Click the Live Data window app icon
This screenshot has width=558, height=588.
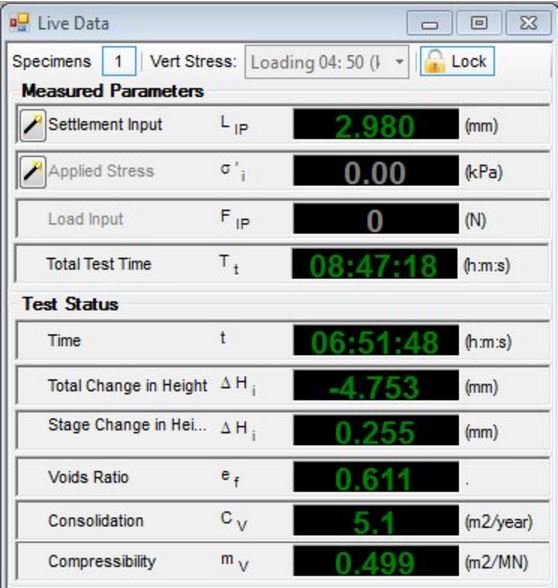click(20, 23)
